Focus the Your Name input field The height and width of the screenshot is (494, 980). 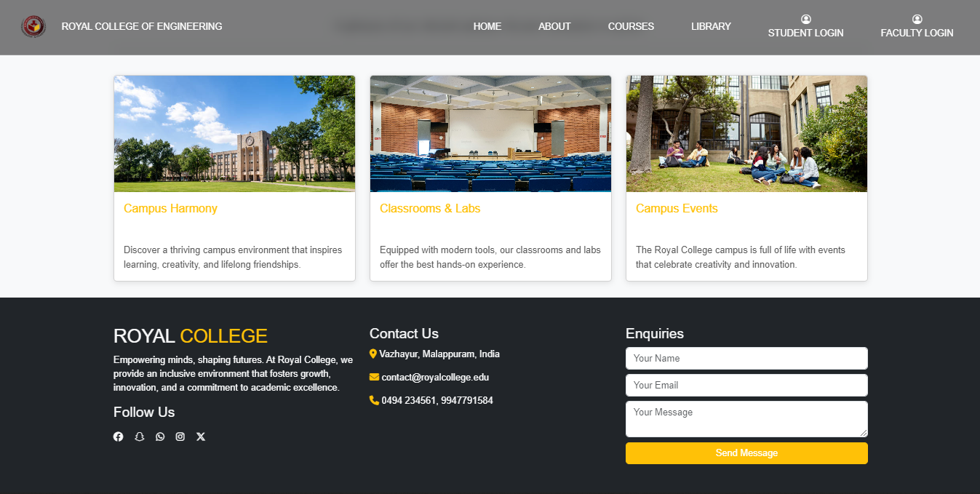(746, 358)
